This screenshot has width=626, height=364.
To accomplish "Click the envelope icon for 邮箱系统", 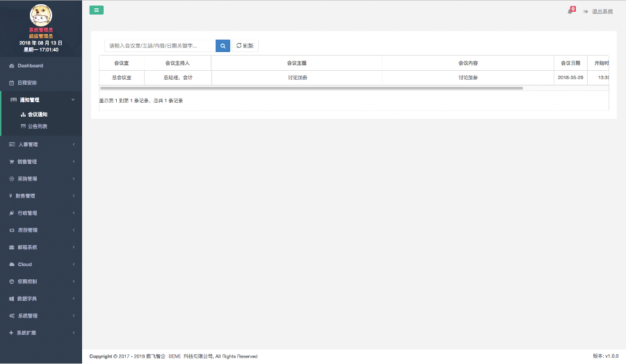I will click(11, 247).
